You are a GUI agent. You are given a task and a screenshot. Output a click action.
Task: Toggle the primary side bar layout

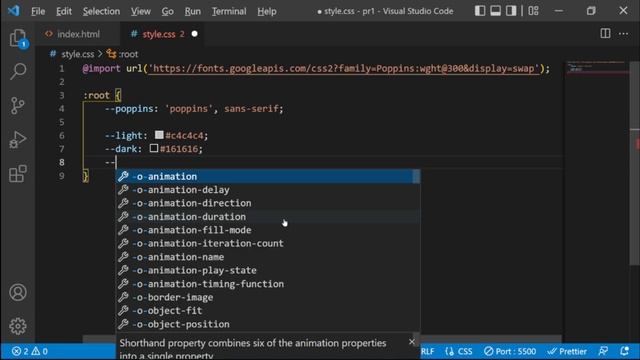pos(480,11)
